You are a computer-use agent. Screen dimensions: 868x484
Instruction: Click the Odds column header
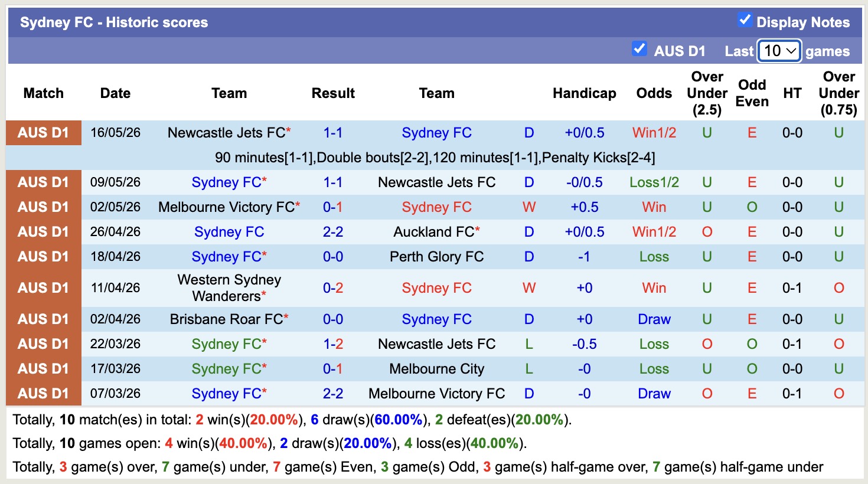coord(654,93)
